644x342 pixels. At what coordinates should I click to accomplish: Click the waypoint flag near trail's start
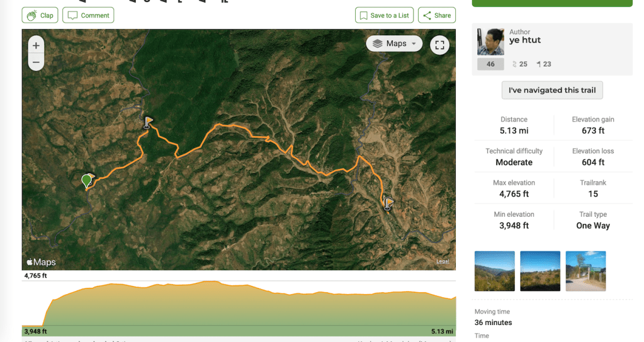point(148,122)
